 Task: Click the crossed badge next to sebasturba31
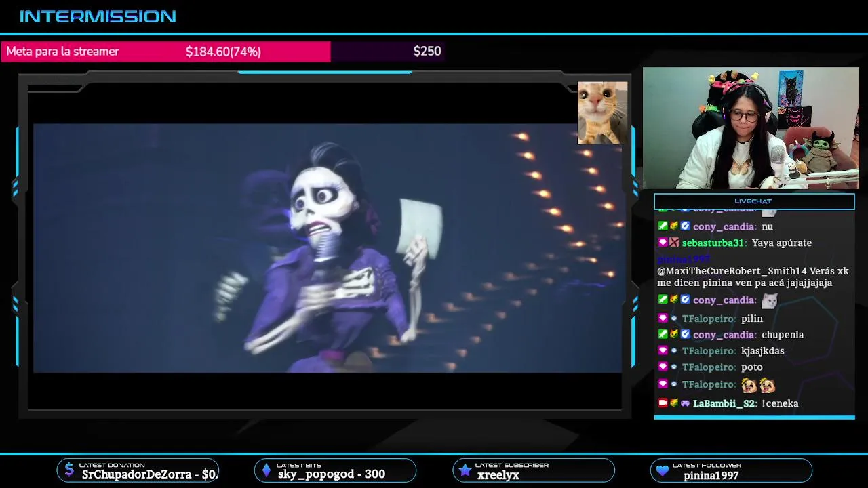pyautogui.click(x=674, y=243)
